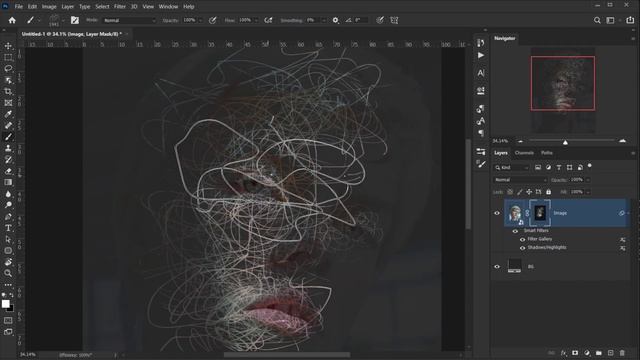Open the layer blend mode dropdown

[520, 180]
